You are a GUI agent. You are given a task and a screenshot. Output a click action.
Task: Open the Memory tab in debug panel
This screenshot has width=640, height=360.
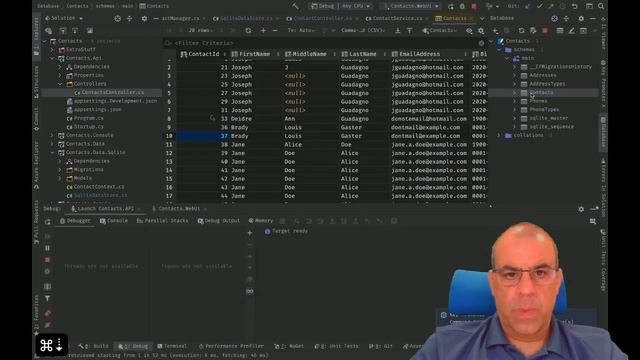coord(260,221)
